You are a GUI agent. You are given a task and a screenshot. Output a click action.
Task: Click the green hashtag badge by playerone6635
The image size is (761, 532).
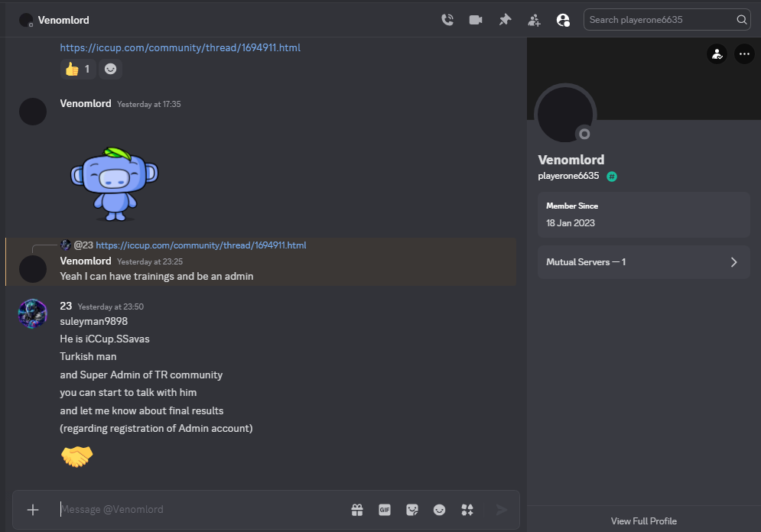point(612,177)
